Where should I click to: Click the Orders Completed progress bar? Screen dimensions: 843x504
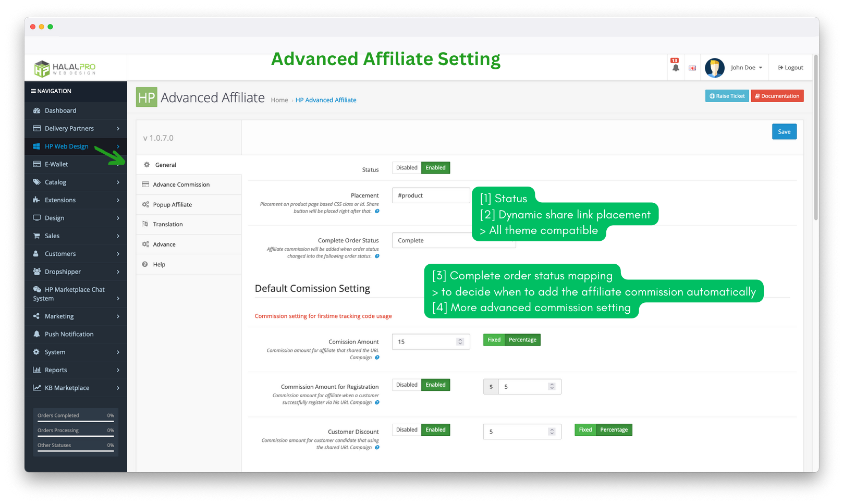76,421
